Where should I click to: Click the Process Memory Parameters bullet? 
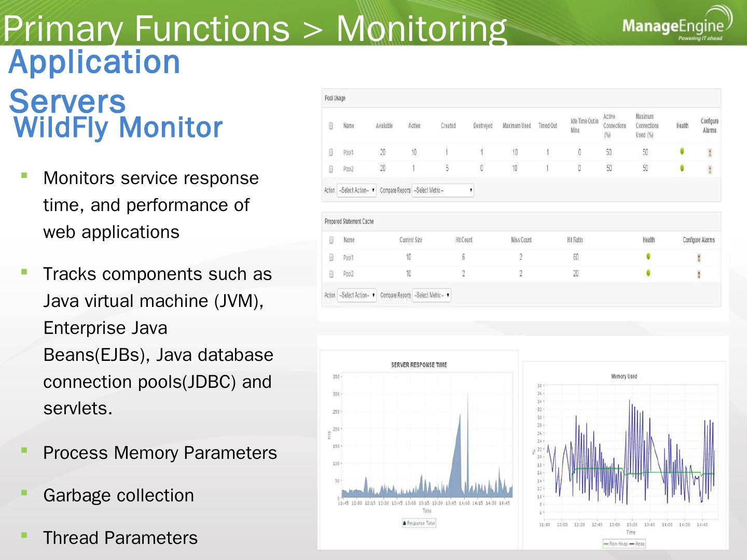click(x=160, y=453)
